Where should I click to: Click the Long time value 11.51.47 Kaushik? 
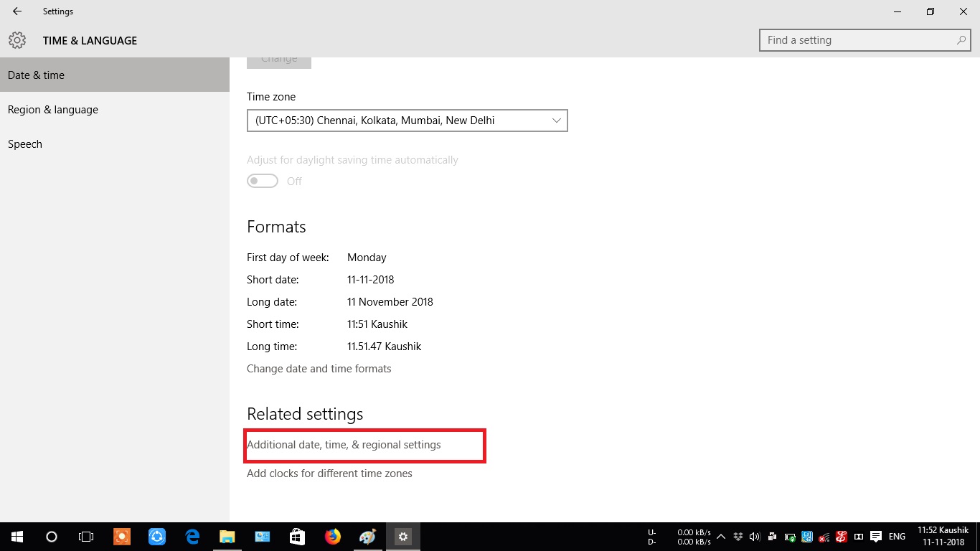pos(385,347)
